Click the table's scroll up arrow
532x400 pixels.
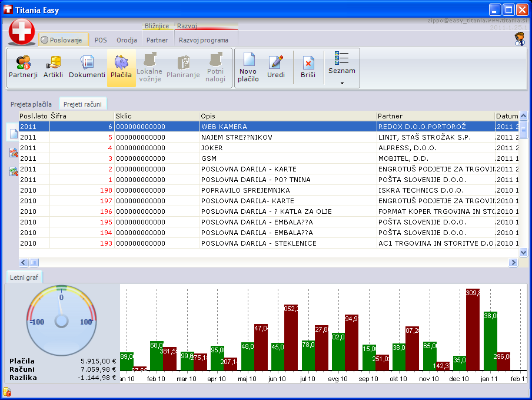523,116
